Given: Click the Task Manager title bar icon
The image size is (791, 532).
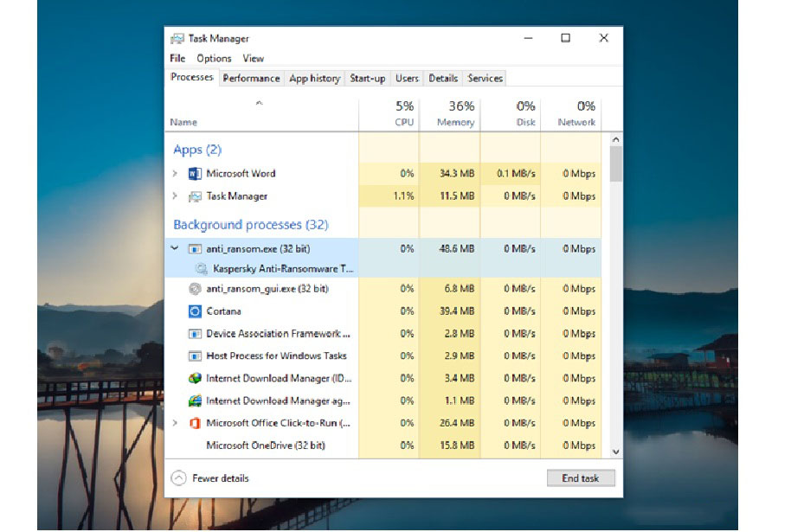Looking at the screenshot, I should click(x=177, y=39).
